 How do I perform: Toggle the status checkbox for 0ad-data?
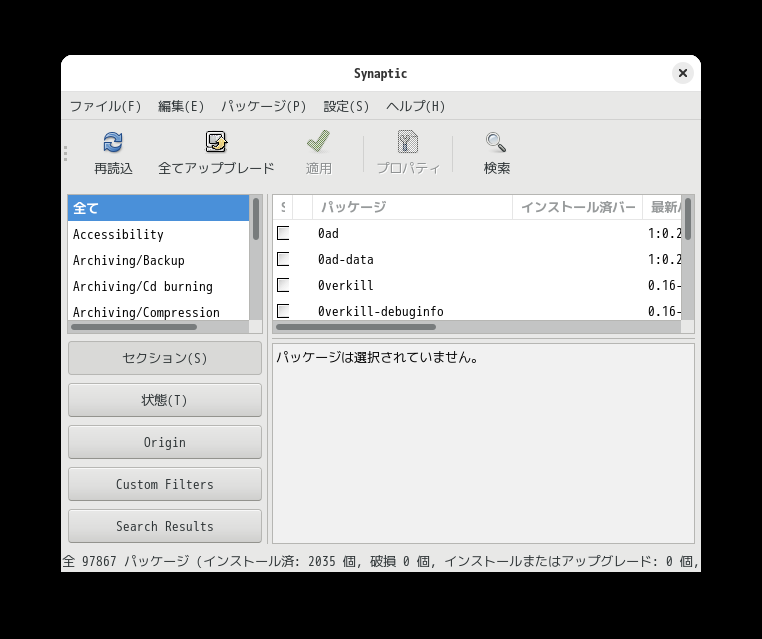click(283, 259)
